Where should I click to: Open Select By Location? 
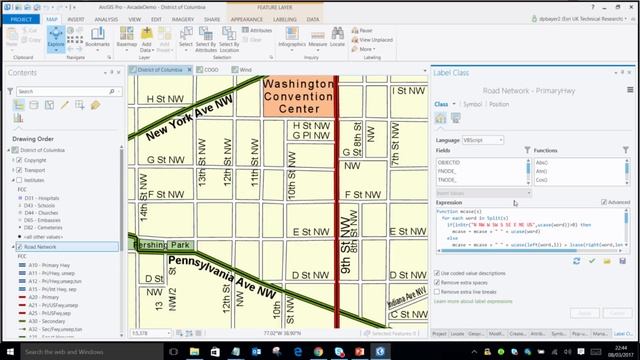pos(229,39)
